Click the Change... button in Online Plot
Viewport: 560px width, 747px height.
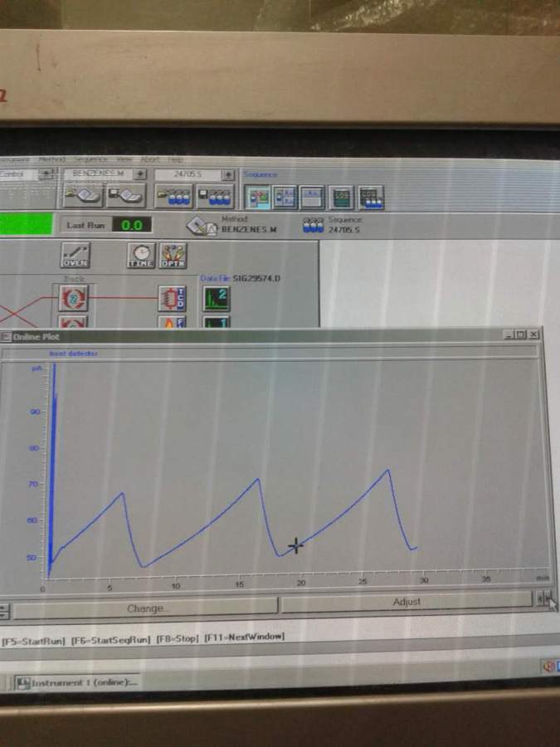click(x=144, y=608)
